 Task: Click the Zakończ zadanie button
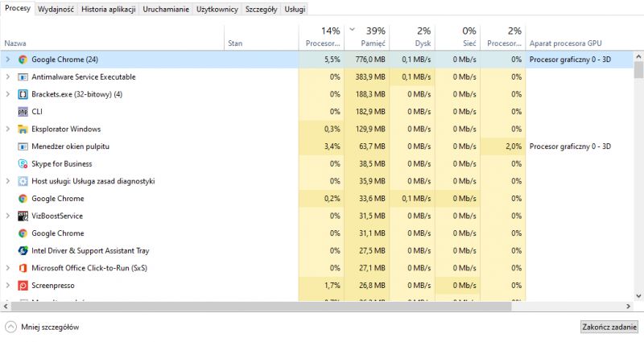pos(609,328)
